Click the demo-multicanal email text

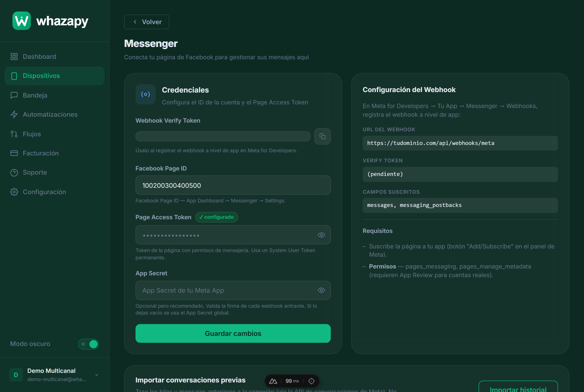click(x=57, y=379)
